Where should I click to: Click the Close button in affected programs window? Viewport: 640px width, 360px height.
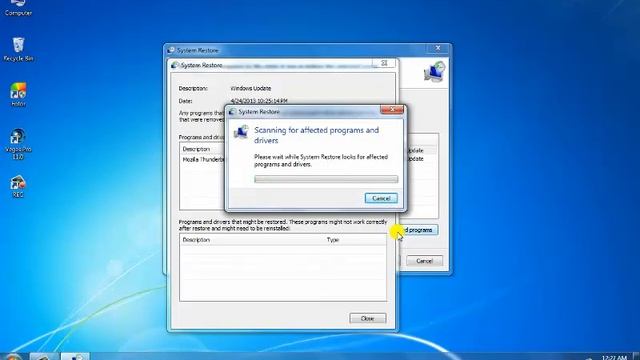coord(367,318)
